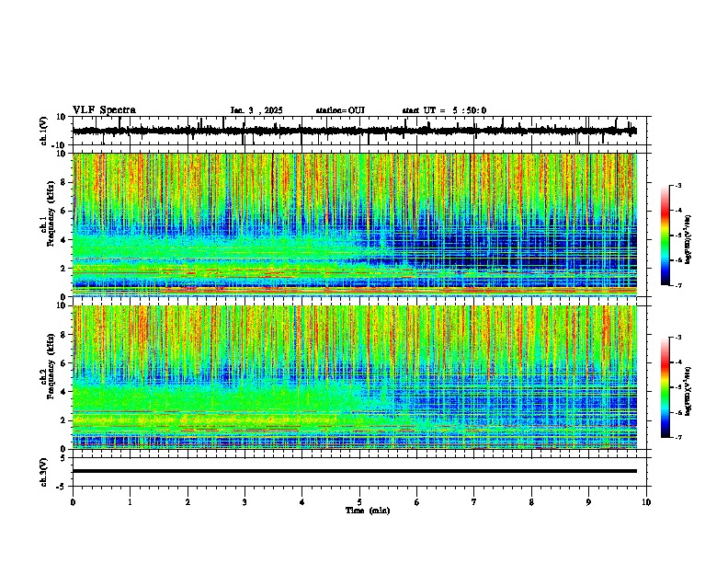
Task: Select the date text "Jan. 3 , 2025"
Action: coord(256,110)
